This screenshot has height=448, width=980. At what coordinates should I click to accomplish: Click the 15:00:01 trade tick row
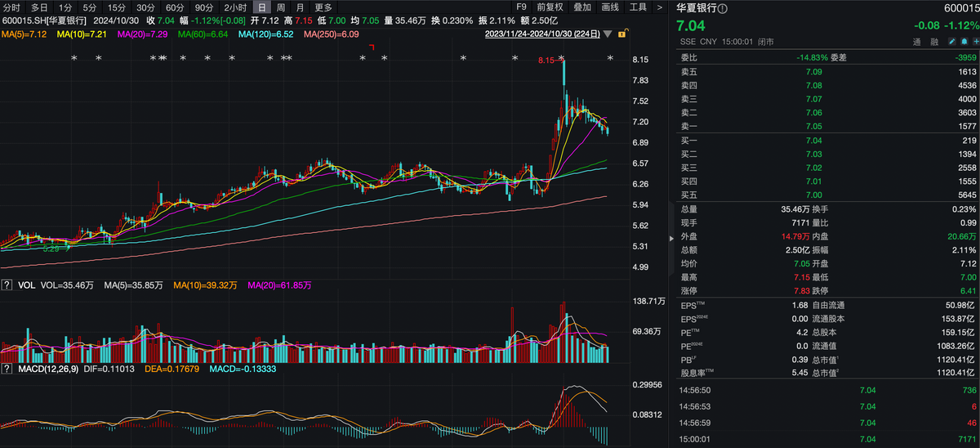(x=828, y=440)
